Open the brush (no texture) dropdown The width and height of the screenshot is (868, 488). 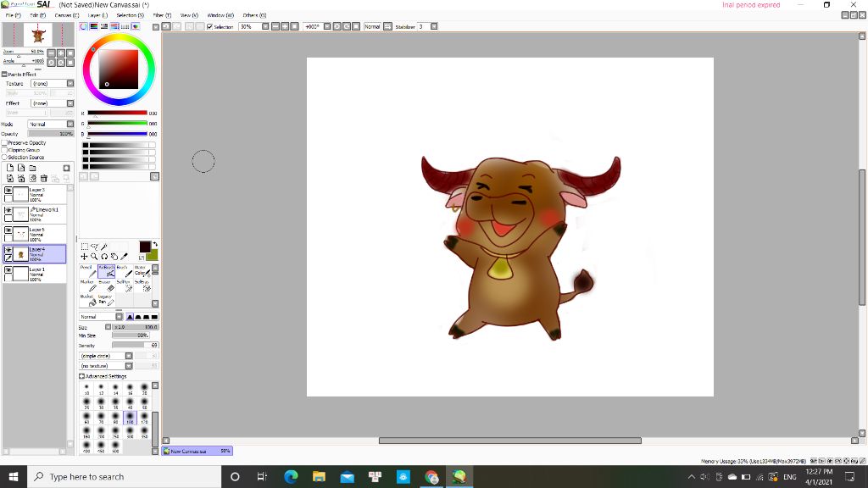pos(106,366)
